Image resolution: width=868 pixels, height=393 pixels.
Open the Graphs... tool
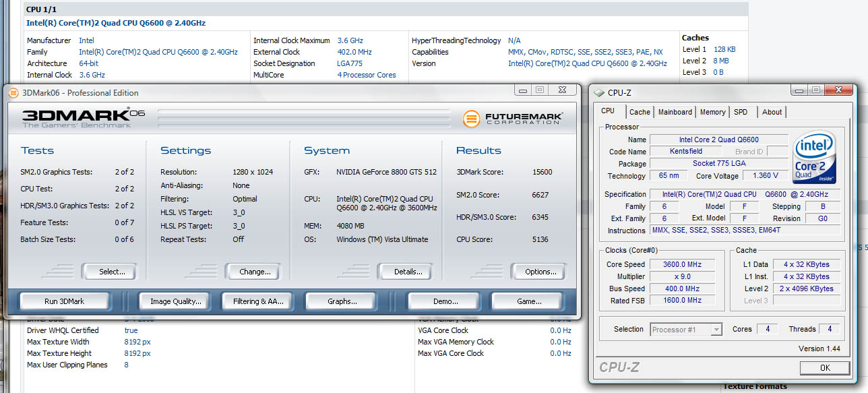tap(342, 301)
